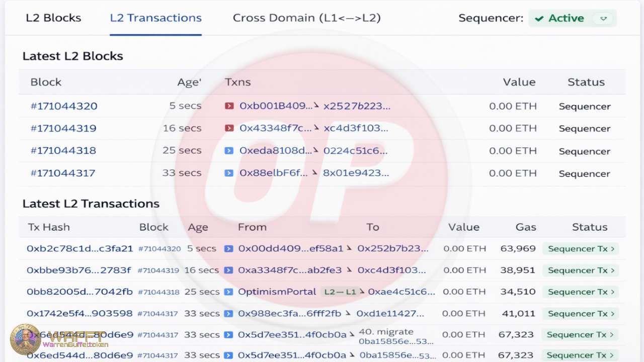Open the Sequencer status dropdown chevron

[603, 18]
